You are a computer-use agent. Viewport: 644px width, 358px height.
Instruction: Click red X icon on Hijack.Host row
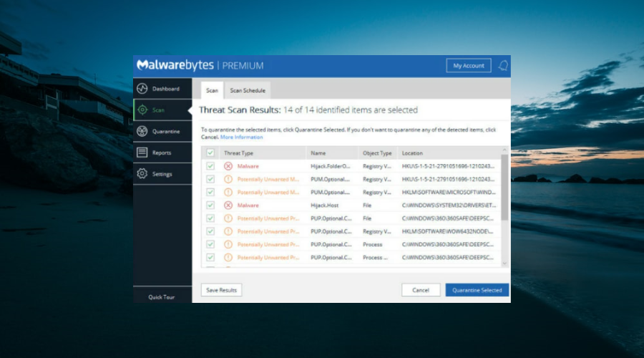click(228, 205)
